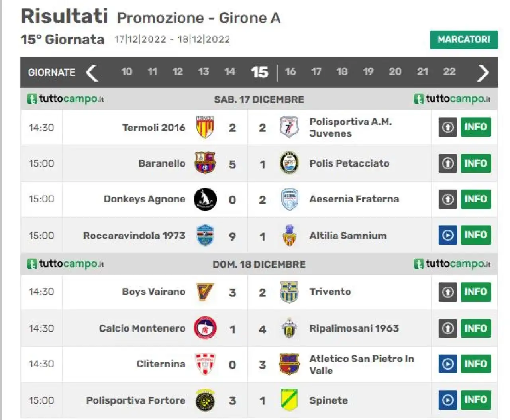The image size is (510, 420).
Task: Click the Termoli 2016 team crest
Action: (x=205, y=127)
